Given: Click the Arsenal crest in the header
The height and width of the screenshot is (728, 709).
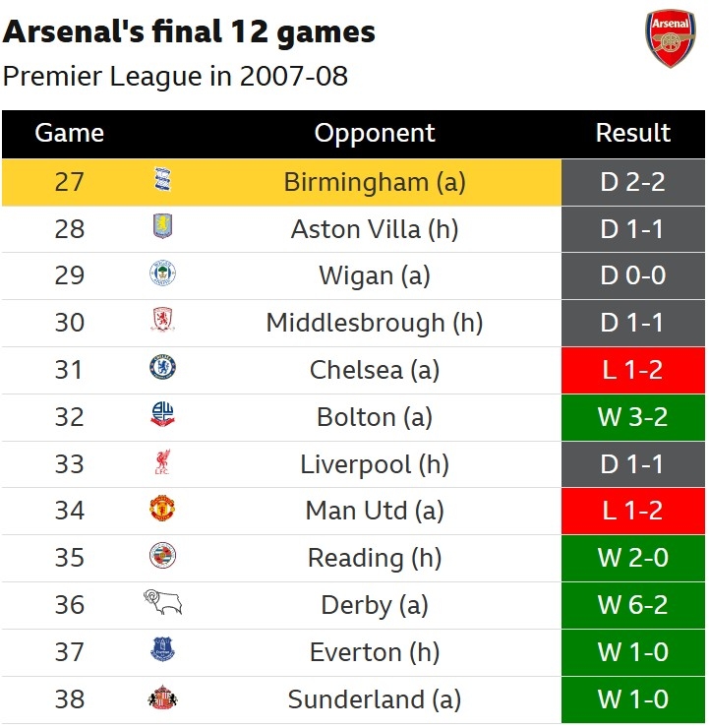Looking at the screenshot, I should pos(670,40).
